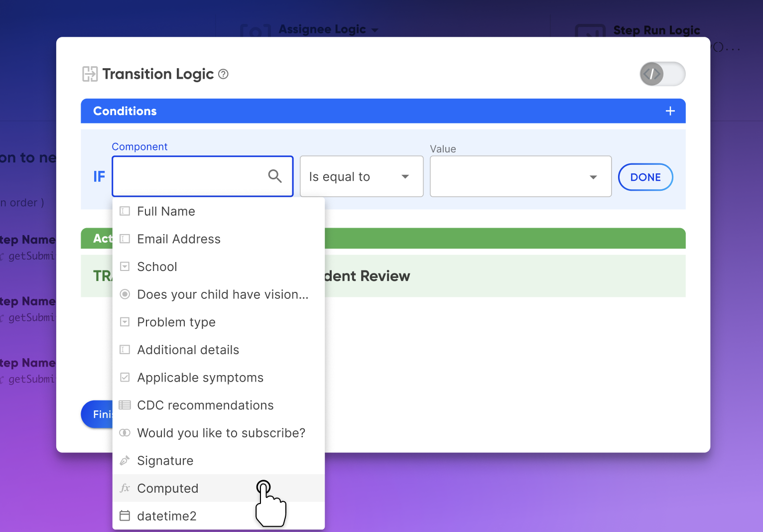763x532 pixels.
Task: Choose CDC recommendations in the list
Action: pos(219,405)
